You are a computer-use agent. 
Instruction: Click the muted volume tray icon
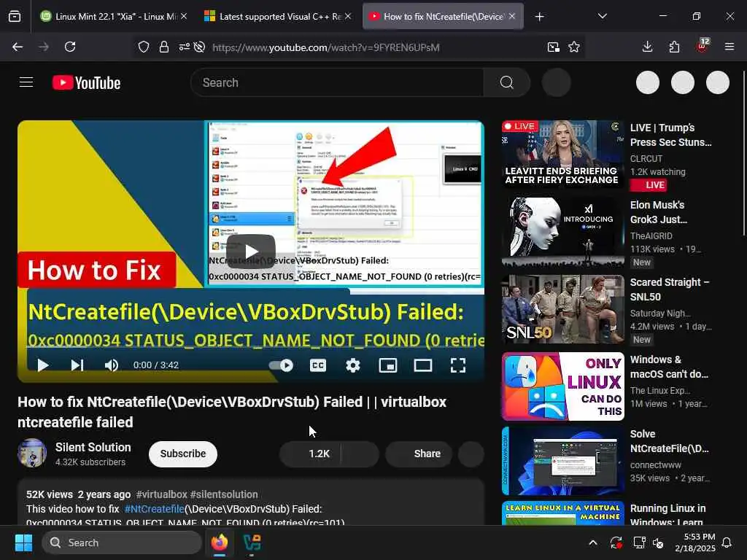658,542
